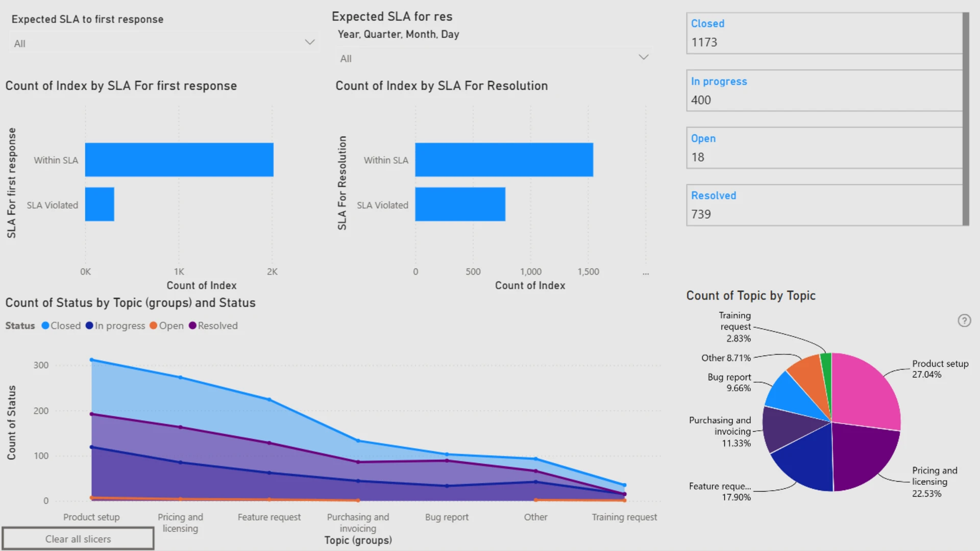Click Feature request axis label on area chart
This screenshot has width=980, height=551.
269,517
